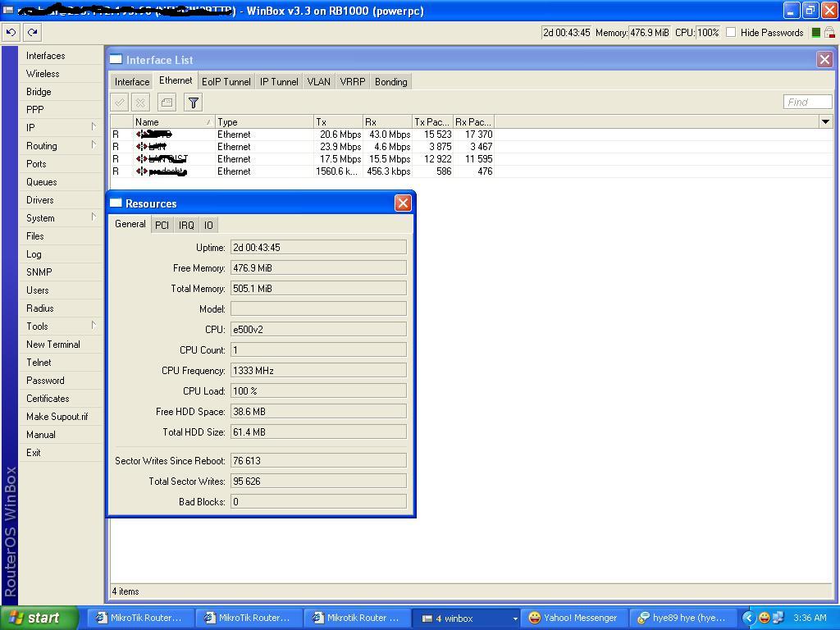Click the Redo arrow in the WinBox toolbar
The width and height of the screenshot is (840, 630).
(31, 32)
